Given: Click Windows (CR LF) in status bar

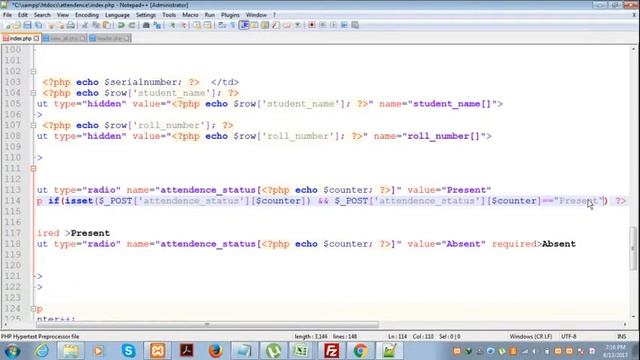Looking at the screenshot, I should (531, 336).
